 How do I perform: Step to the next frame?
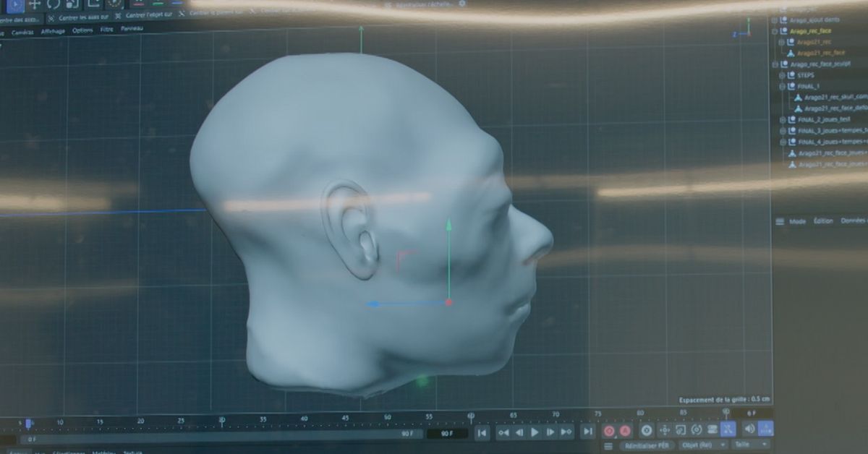click(550, 432)
